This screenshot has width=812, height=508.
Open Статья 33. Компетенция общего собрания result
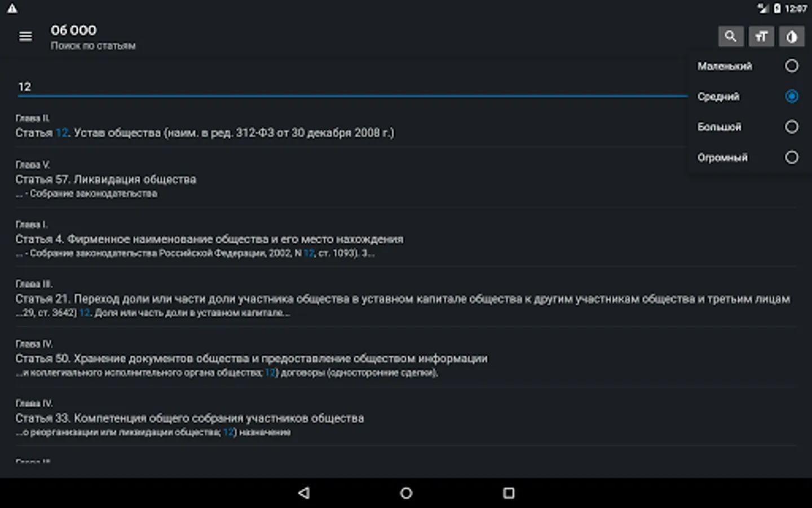coord(406,419)
